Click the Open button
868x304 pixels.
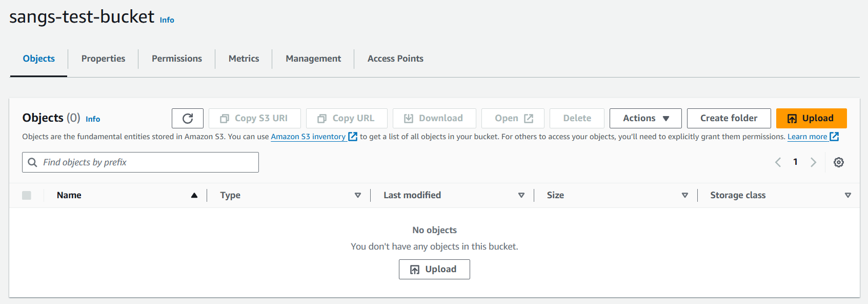click(x=513, y=118)
